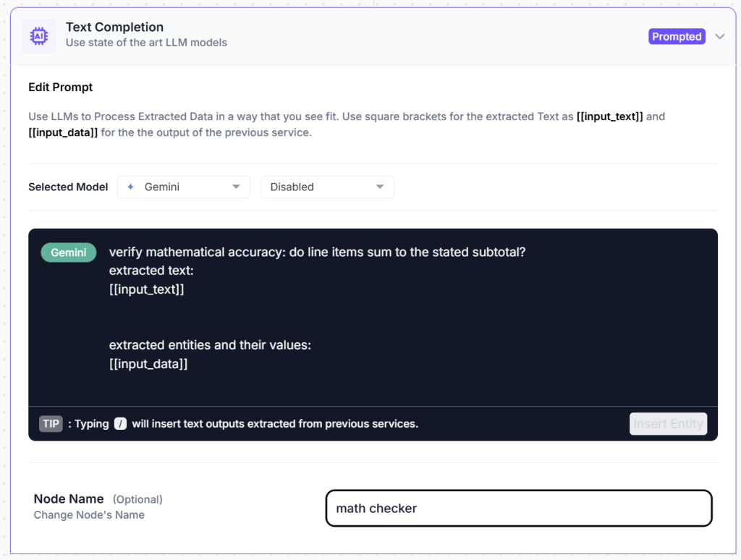
Task: Click the first prompt line about mathematical accuracy
Action: pyautogui.click(x=317, y=253)
